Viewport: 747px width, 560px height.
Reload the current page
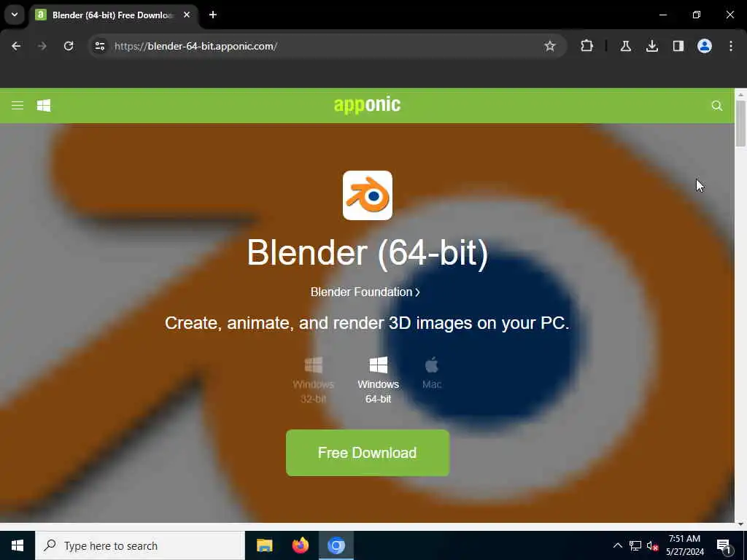point(69,46)
